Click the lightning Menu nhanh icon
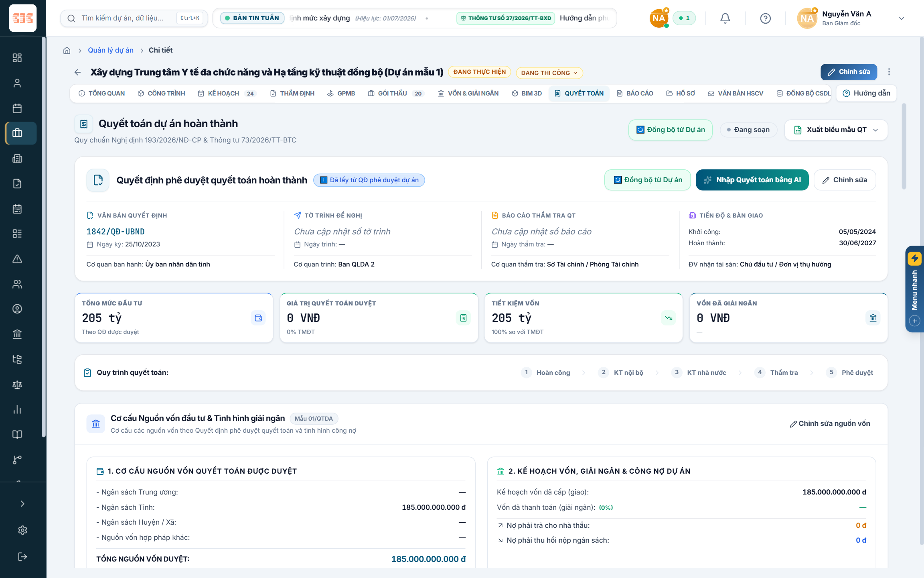Image resolution: width=924 pixels, height=578 pixels. coord(915,258)
